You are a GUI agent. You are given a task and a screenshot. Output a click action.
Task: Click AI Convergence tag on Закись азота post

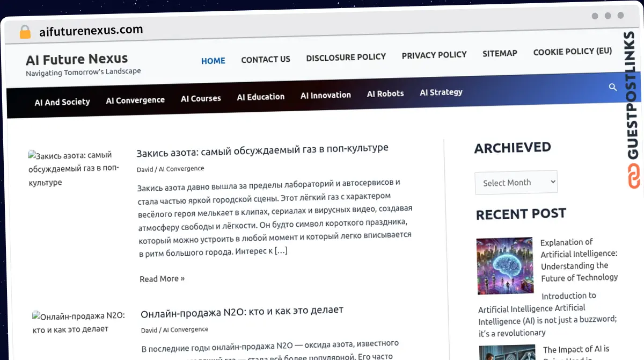click(181, 169)
